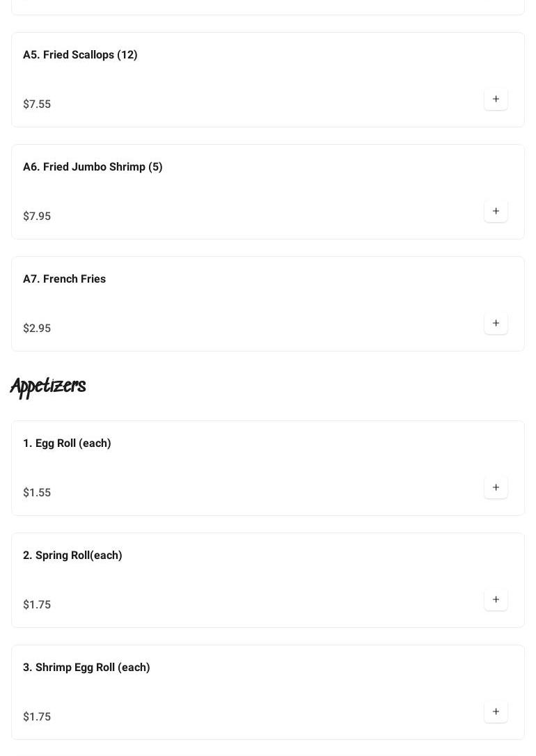Add A5 Fried Scallops to order

496,99
